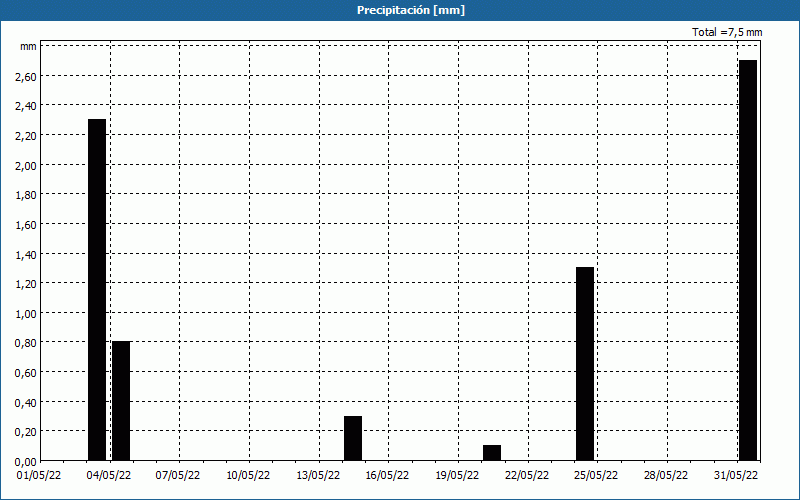Select the 0,30 mm bar near 14/05
The width and height of the screenshot is (800, 500).
[353, 438]
